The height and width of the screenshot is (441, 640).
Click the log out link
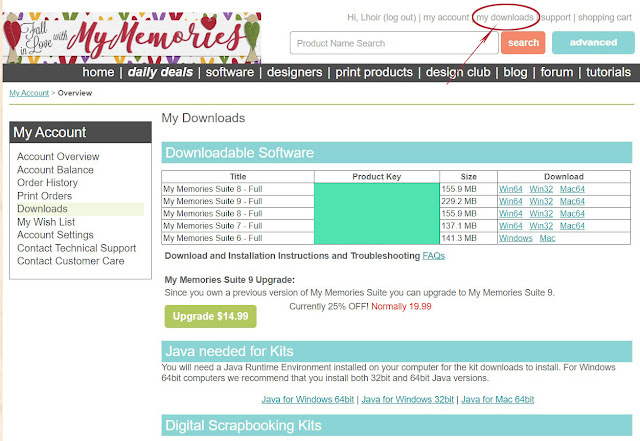point(400,18)
